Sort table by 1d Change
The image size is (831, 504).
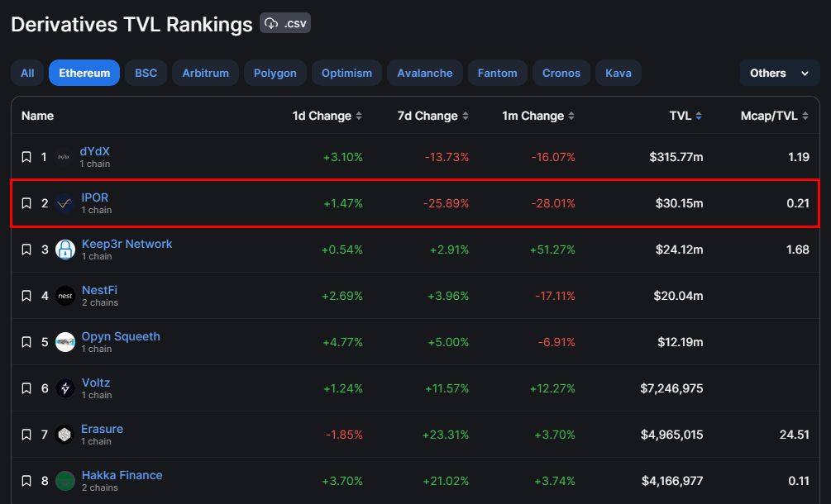327,116
